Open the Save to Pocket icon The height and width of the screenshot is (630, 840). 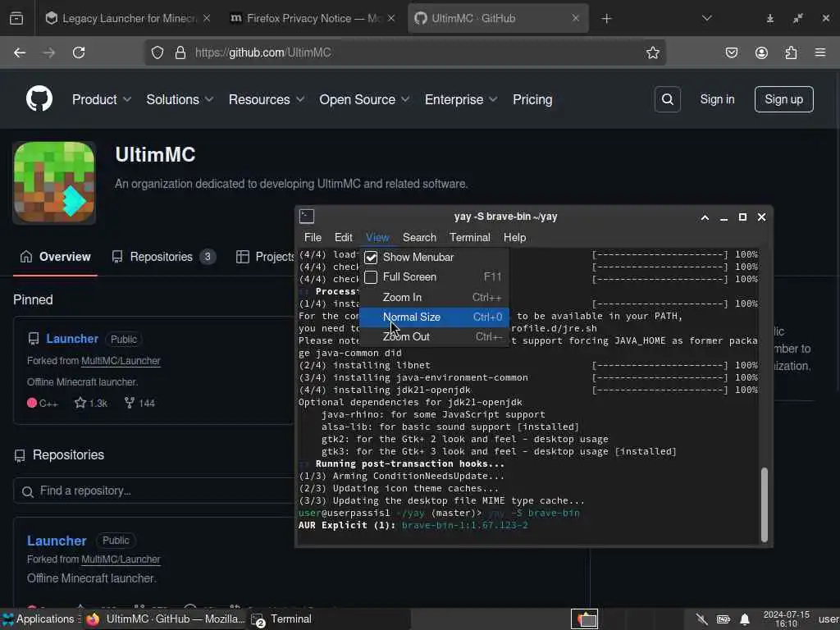(x=732, y=52)
